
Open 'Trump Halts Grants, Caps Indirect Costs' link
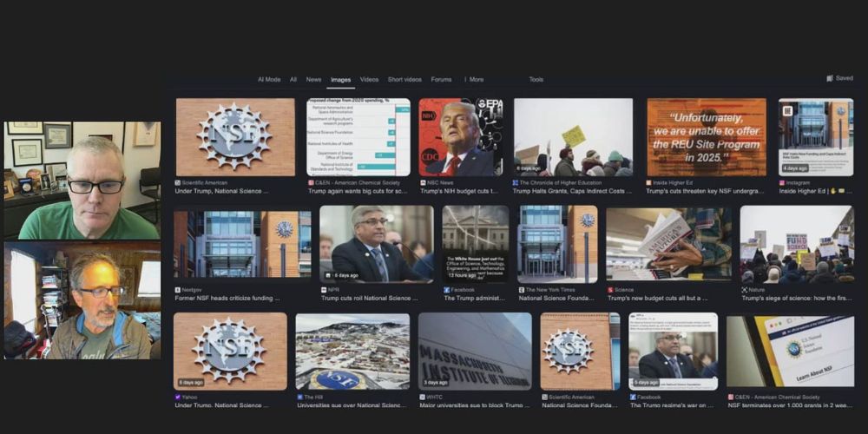572,191
